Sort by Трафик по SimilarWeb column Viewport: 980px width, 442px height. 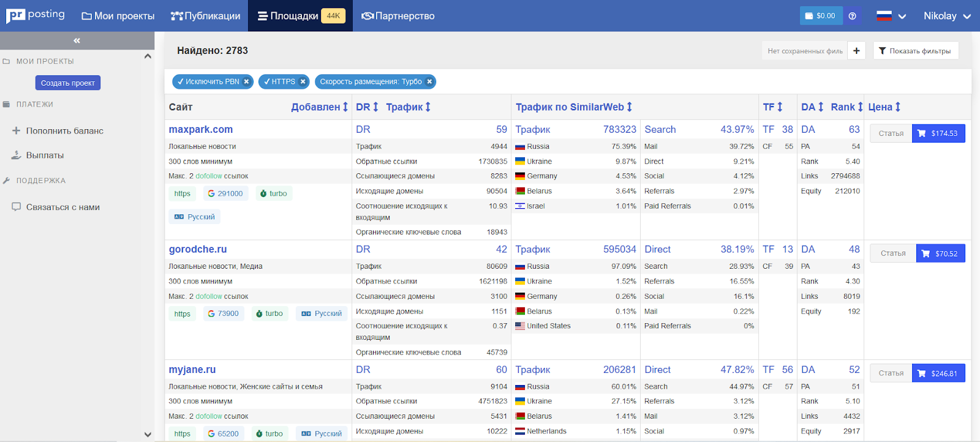click(x=574, y=107)
